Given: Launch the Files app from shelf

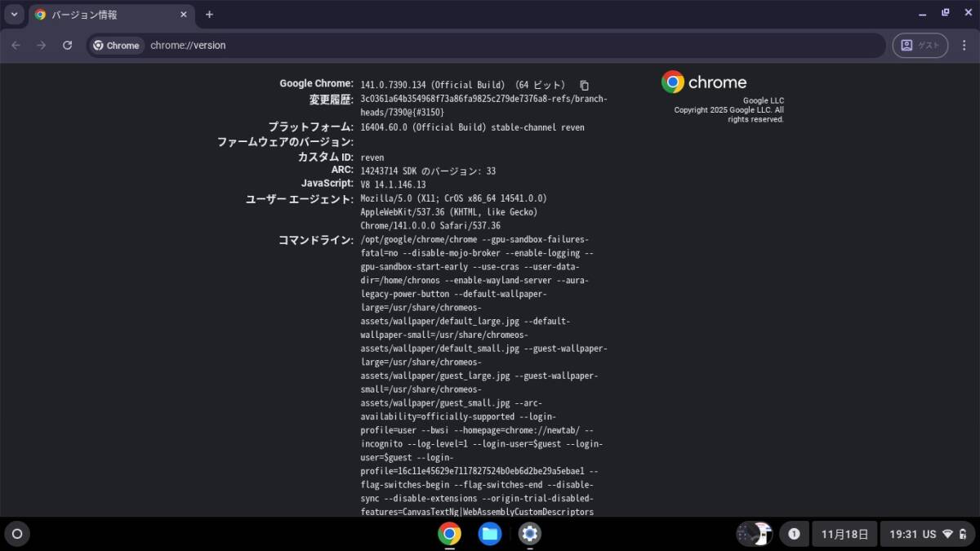Looking at the screenshot, I should 489,534.
